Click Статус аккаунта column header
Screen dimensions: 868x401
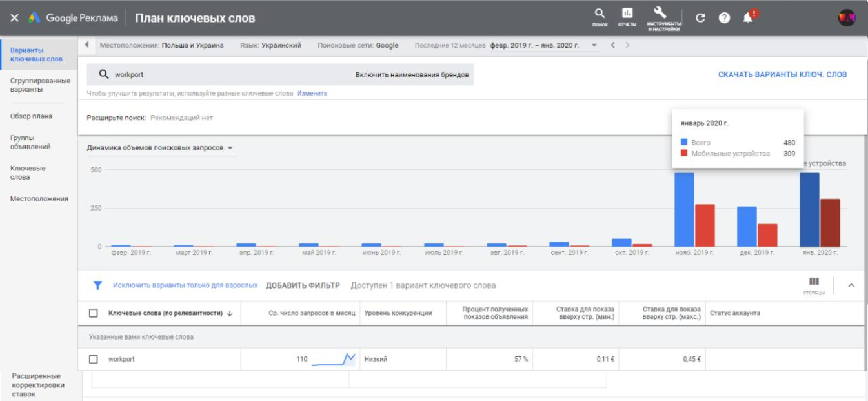735,313
